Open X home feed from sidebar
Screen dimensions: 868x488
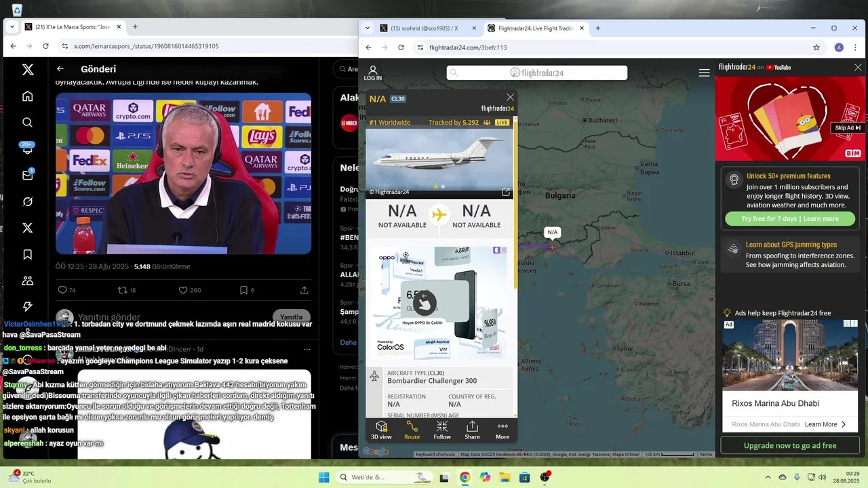tap(28, 96)
